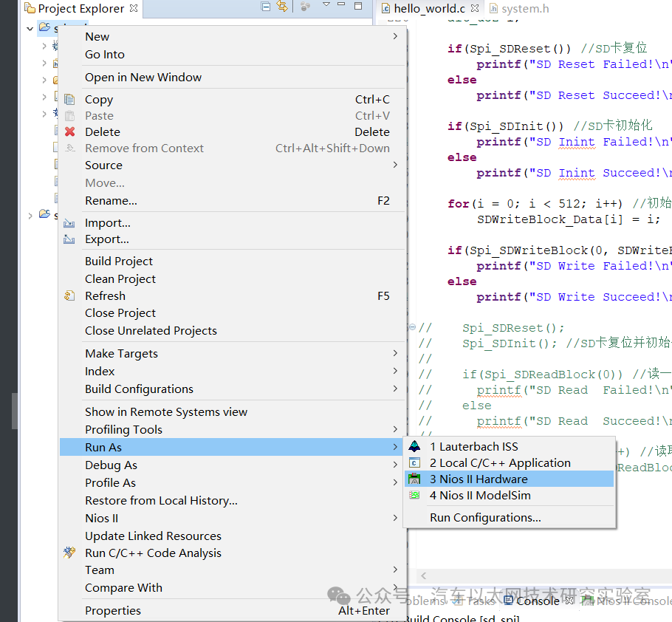Open Profiling Tools submenu
672x622 pixels.
coord(232,429)
